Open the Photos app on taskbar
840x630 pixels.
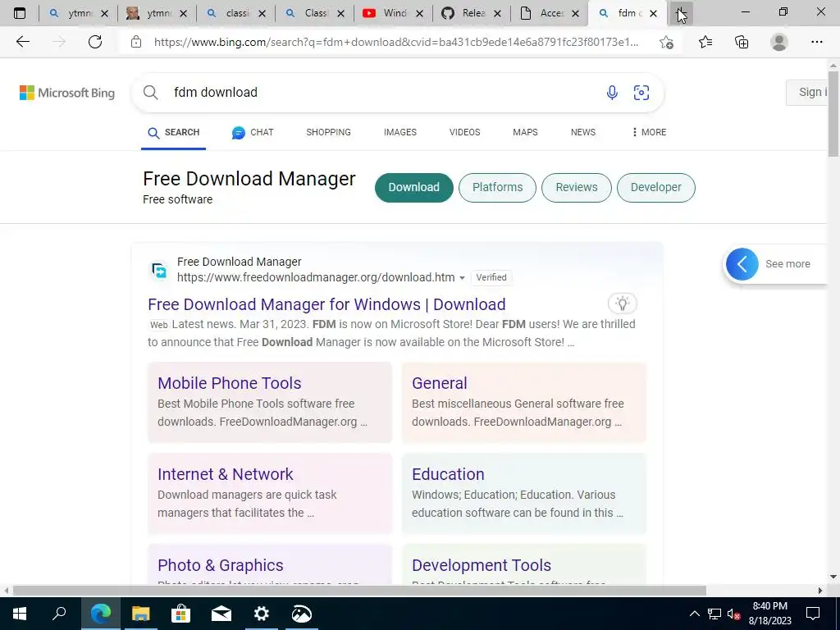[x=302, y=614]
